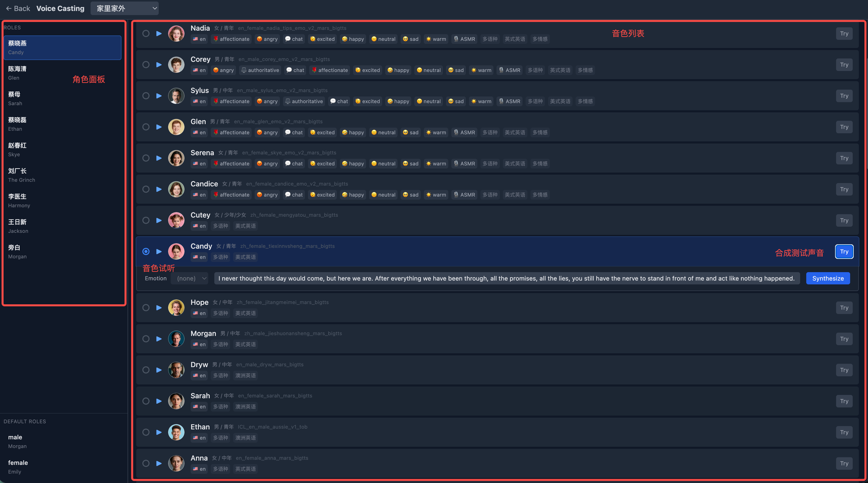Choose Ethan voice radio button

tap(146, 432)
